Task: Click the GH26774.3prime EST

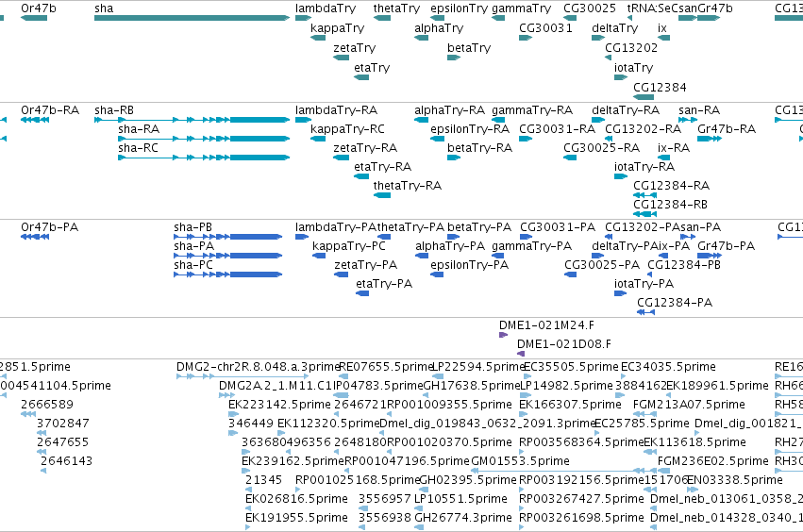Action: (x=419, y=527)
